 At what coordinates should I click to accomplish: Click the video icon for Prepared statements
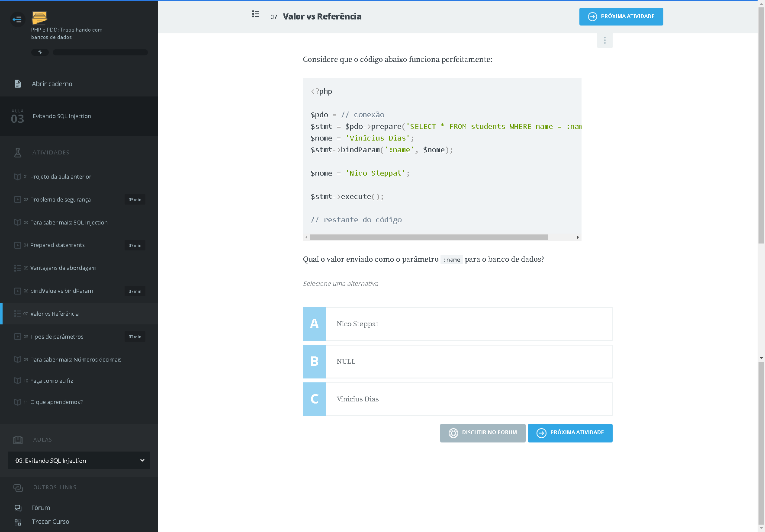tap(18, 245)
